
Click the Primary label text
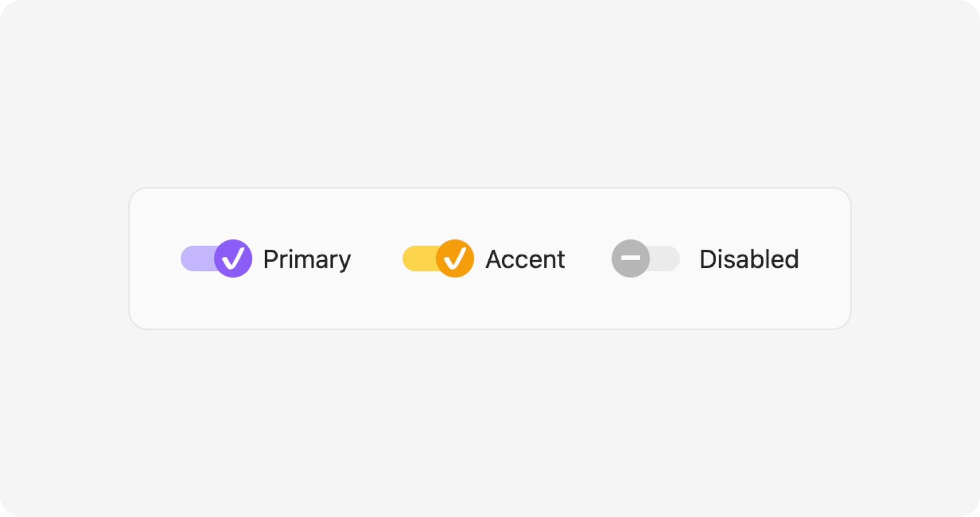click(x=307, y=260)
